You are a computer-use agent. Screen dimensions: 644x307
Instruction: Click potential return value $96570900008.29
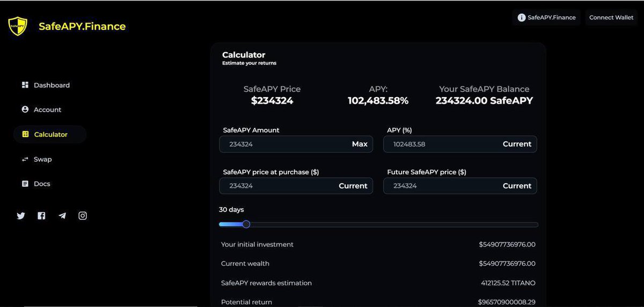coord(507,302)
